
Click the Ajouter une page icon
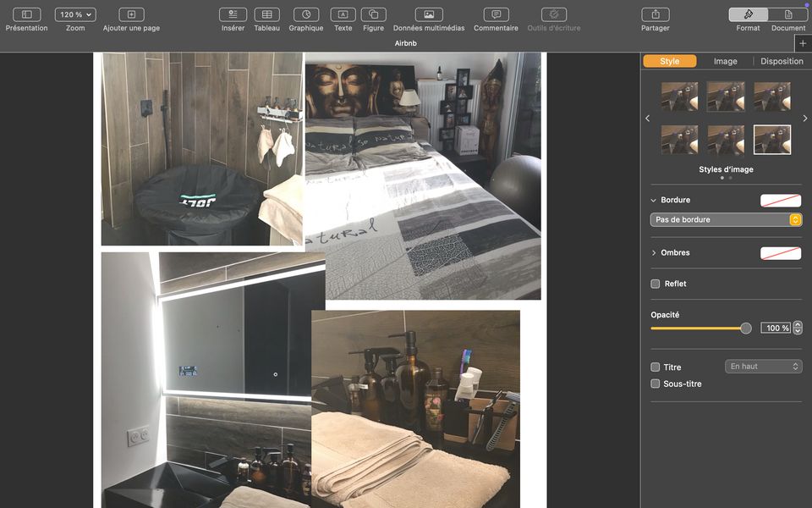pyautogui.click(x=131, y=14)
